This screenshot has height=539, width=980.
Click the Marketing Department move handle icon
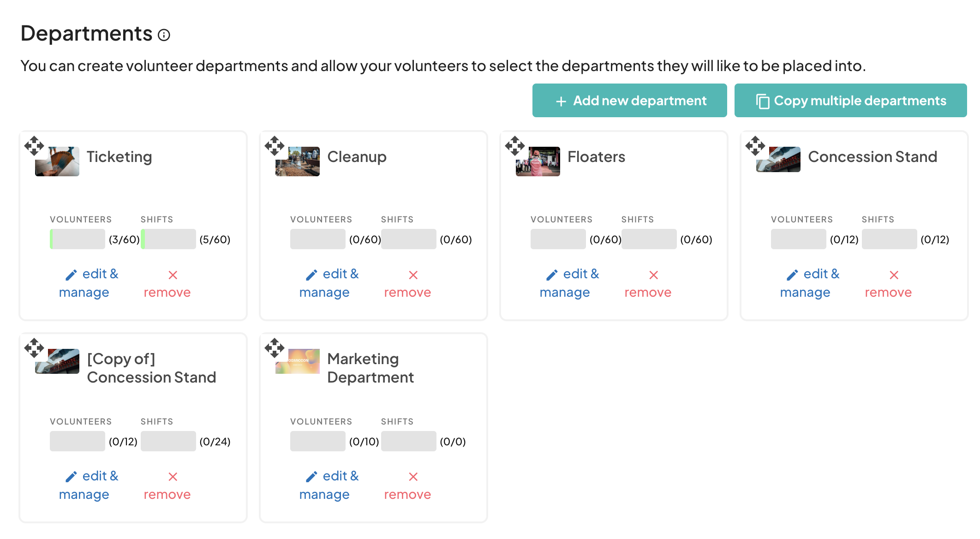click(x=275, y=348)
